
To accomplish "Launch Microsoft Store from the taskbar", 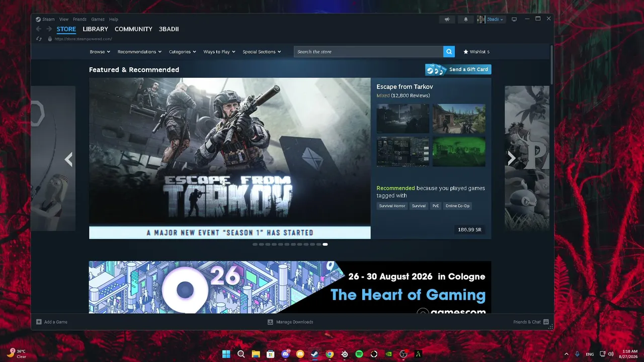I will [x=271, y=354].
